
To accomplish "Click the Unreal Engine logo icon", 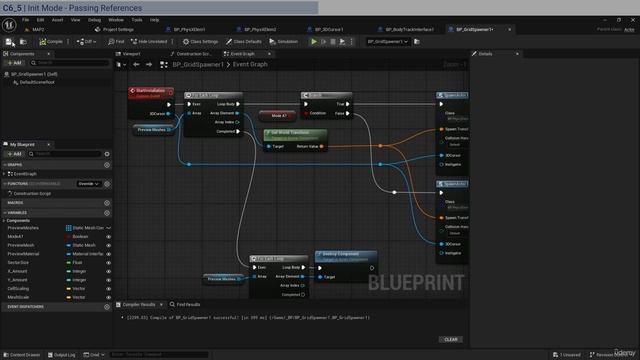I will pos(9,25).
